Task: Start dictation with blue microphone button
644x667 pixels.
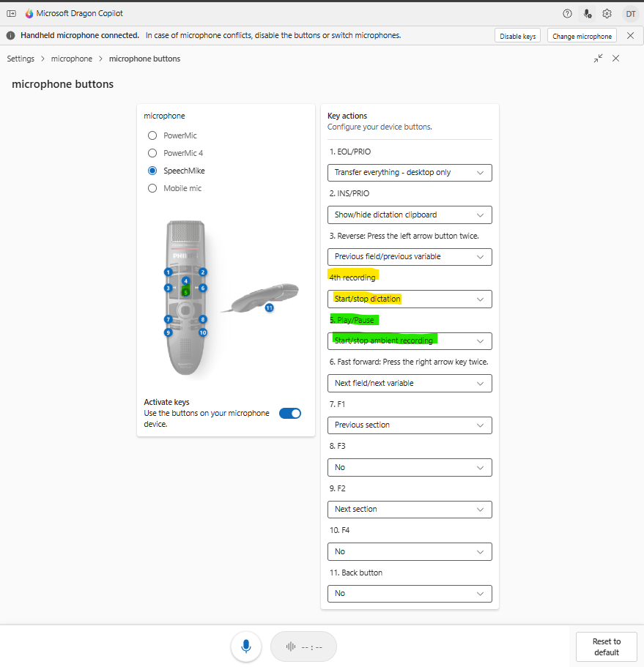Action: [245, 646]
